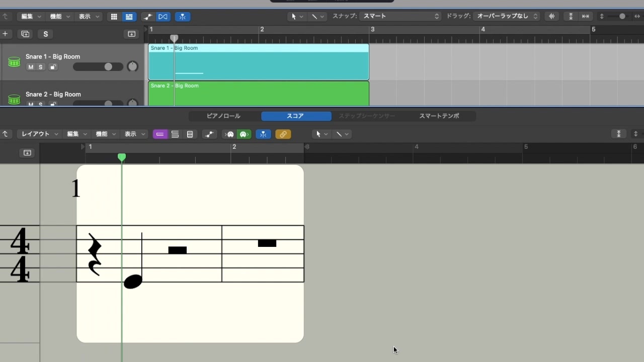The width and height of the screenshot is (644, 362).
Task: Toggle the global solo S button
Action: (x=46, y=34)
